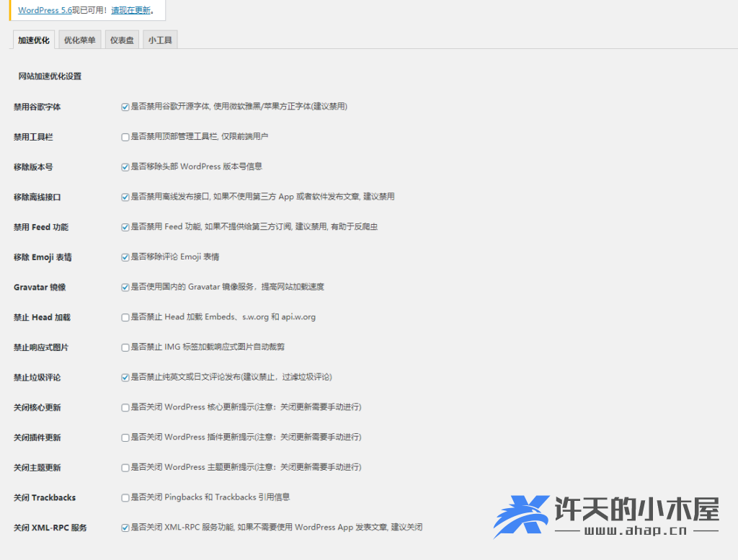
Task: Click the Gravatar 镜像 row label
Action: 40,287
